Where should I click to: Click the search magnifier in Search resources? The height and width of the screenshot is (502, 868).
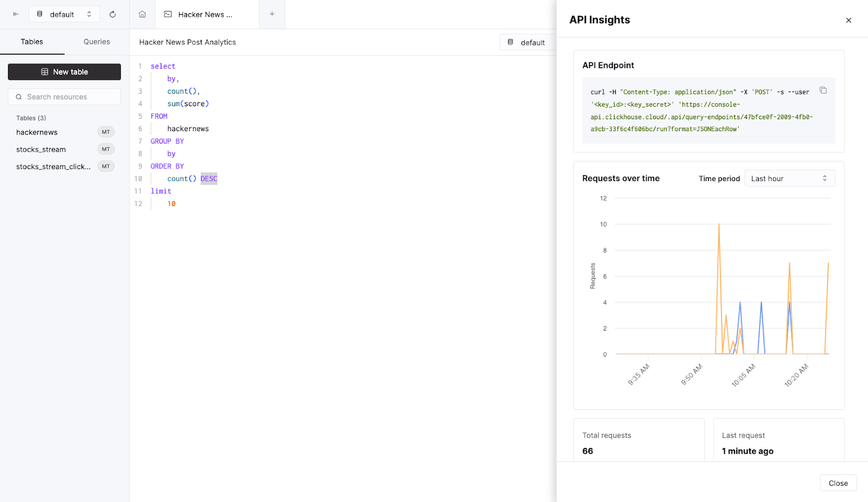point(20,96)
